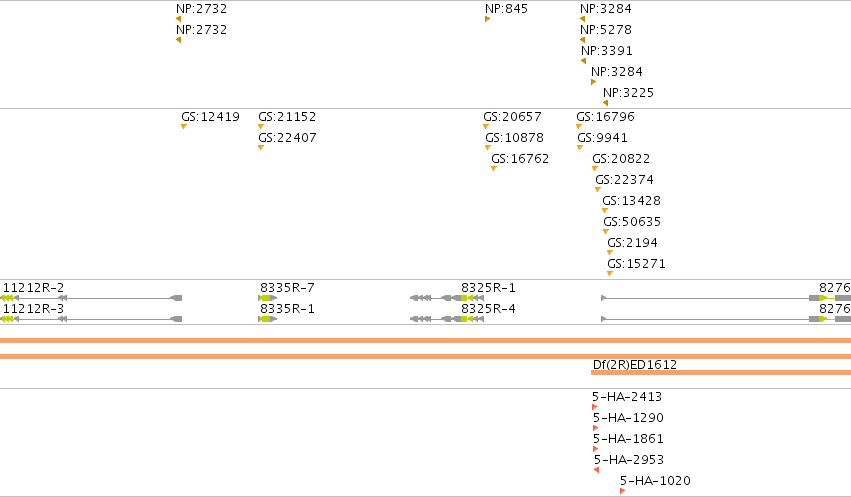Screen dimensions: 851x497
Task: Open the 8325R-1 transcript
Action: pyautogui.click(x=447, y=298)
